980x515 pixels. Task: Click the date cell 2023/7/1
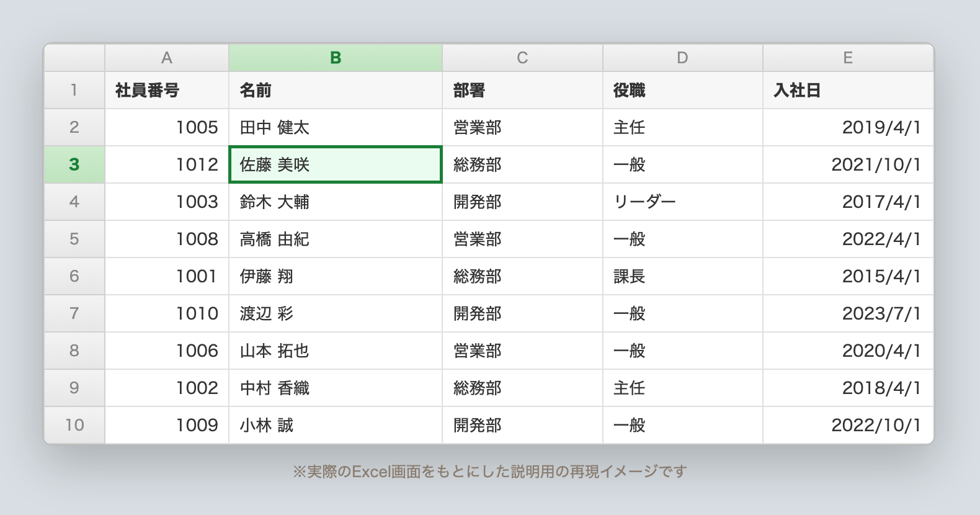click(848, 313)
